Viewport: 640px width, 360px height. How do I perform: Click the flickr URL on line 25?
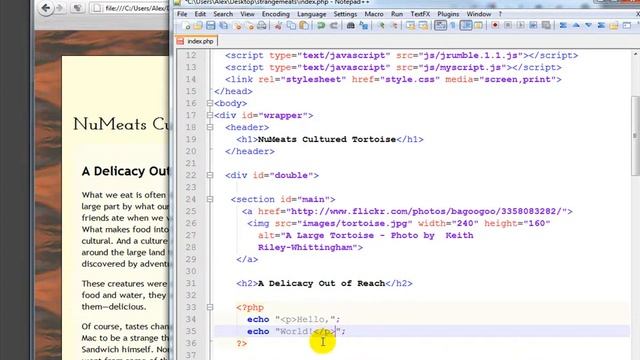[x=427, y=211]
